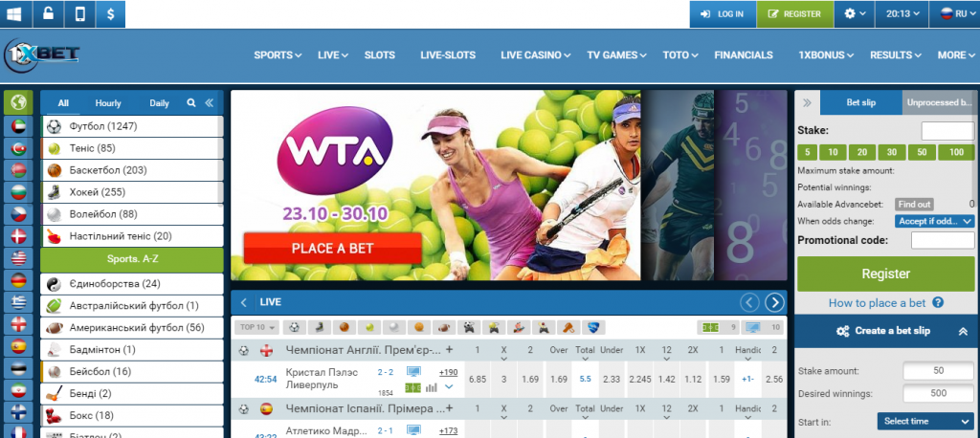Go to next live slide arrow
980x438 pixels.
[x=774, y=302]
